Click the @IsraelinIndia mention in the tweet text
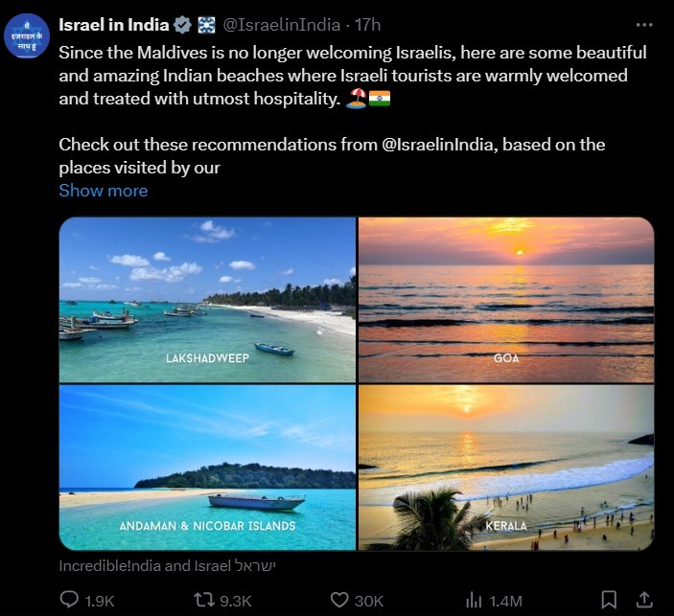The image size is (674, 616). tap(438, 145)
